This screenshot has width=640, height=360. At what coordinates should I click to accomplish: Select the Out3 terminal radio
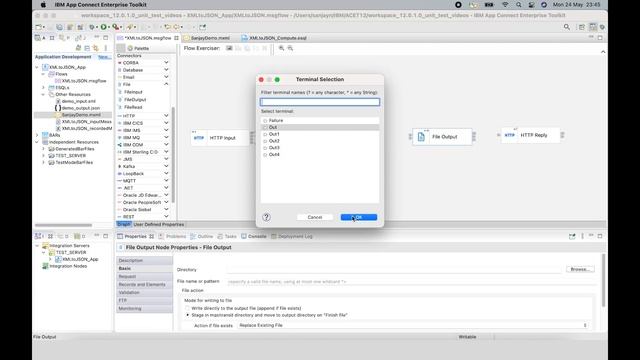(265, 148)
